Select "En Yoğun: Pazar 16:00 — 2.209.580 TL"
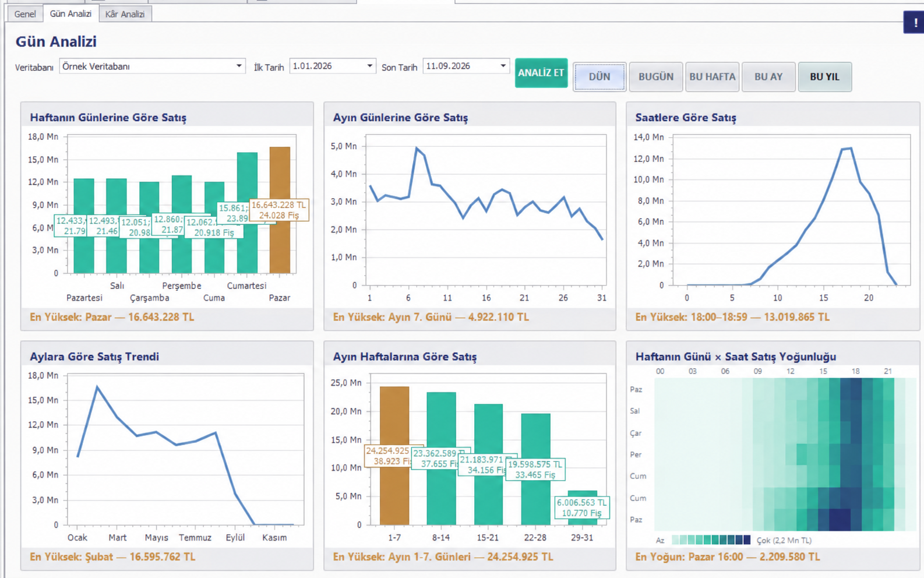The image size is (924, 578). (728, 557)
